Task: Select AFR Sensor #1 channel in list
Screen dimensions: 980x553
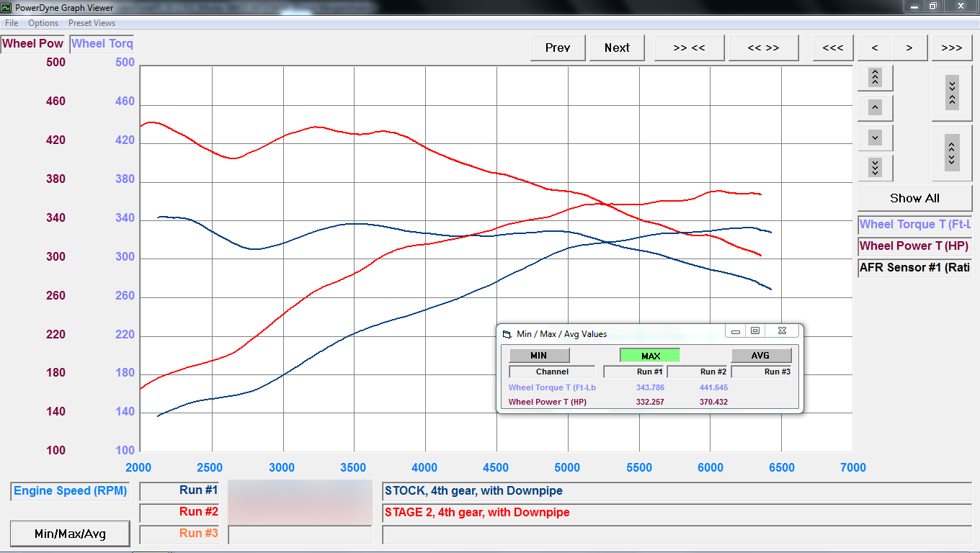Action: [x=914, y=267]
